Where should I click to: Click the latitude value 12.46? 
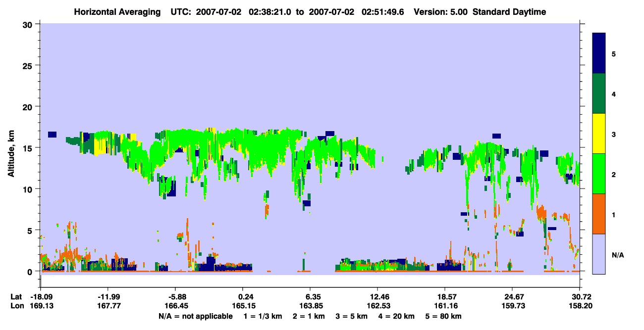377,297
